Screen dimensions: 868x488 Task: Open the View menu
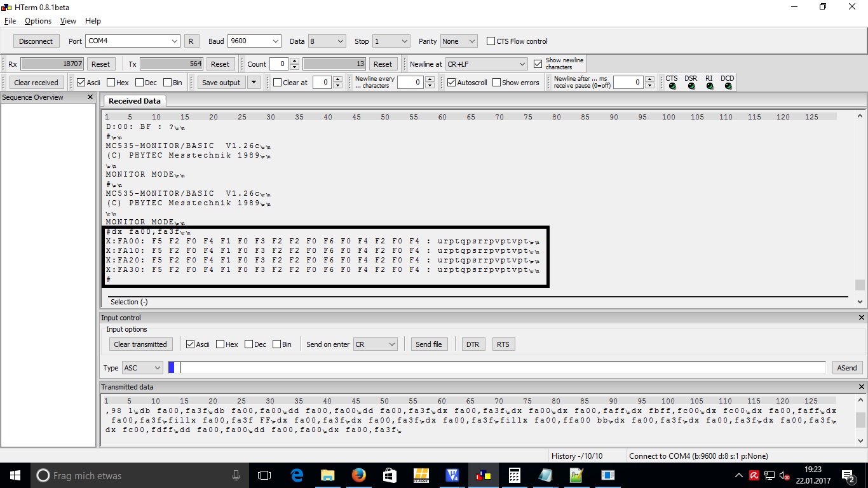(x=68, y=21)
